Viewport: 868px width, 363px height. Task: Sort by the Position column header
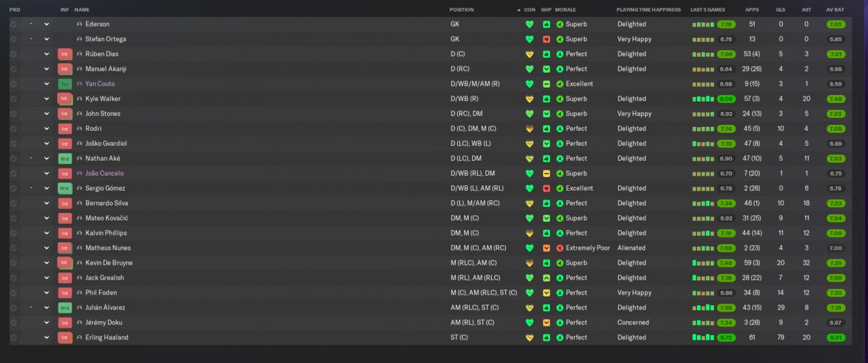(x=462, y=10)
